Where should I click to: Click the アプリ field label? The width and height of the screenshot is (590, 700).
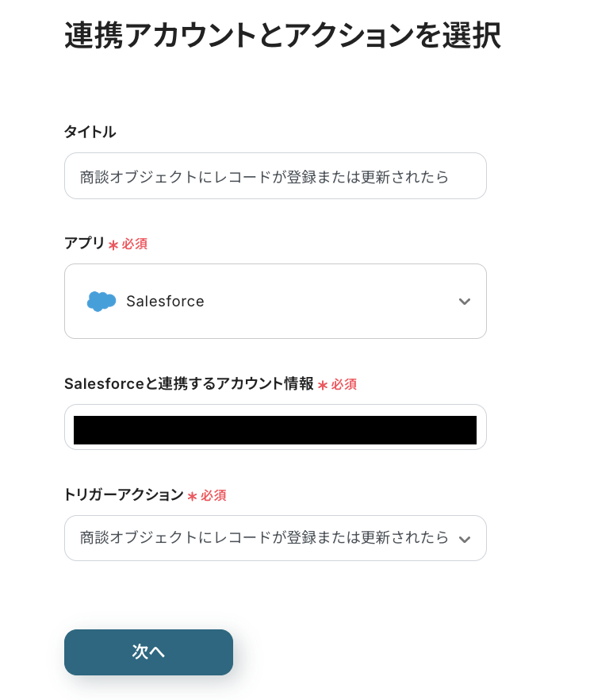click(x=84, y=244)
